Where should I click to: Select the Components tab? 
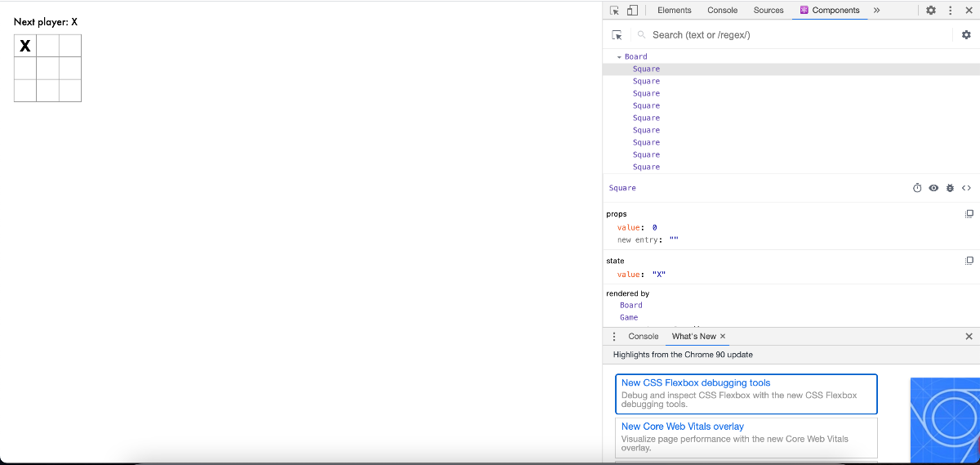830,11
